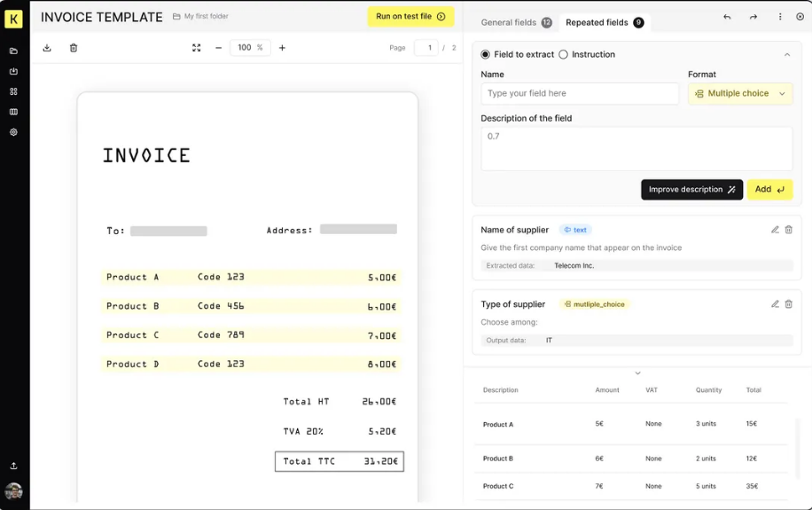The image size is (812, 510).
Task: Collapse the field editor with chevron
Action: (787, 54)
